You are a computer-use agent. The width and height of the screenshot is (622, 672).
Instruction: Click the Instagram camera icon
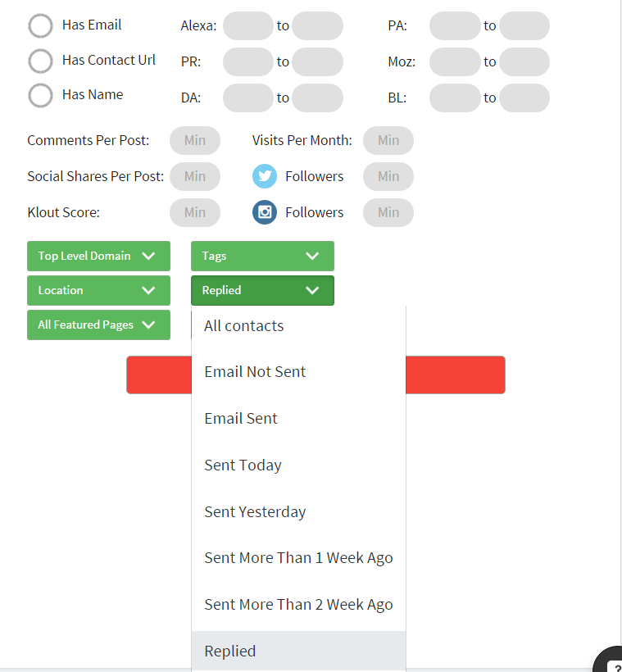[x=265, y=212]
